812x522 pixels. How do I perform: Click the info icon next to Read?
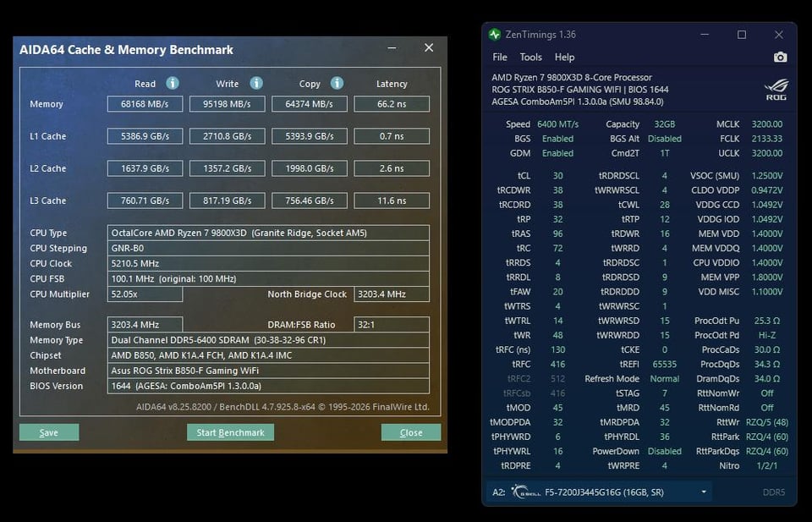coord(173,83)
